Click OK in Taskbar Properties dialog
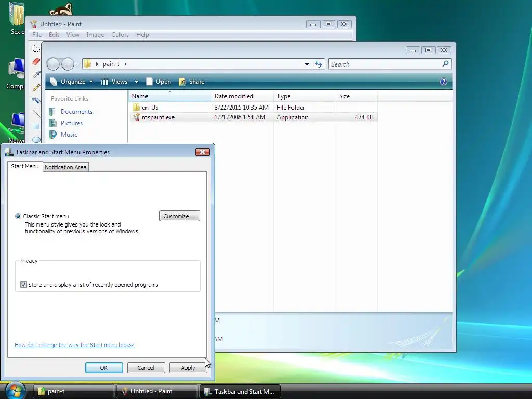The image size is (532, 399). point(104,368)
